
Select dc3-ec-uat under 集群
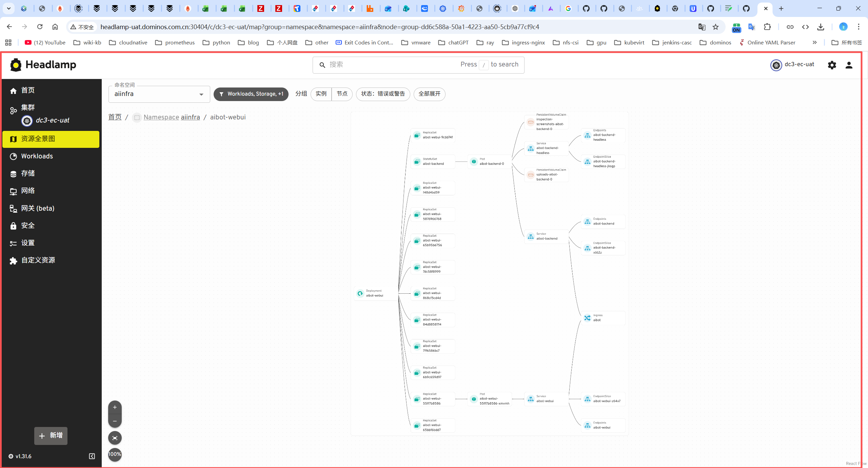[x=46, y=120]
